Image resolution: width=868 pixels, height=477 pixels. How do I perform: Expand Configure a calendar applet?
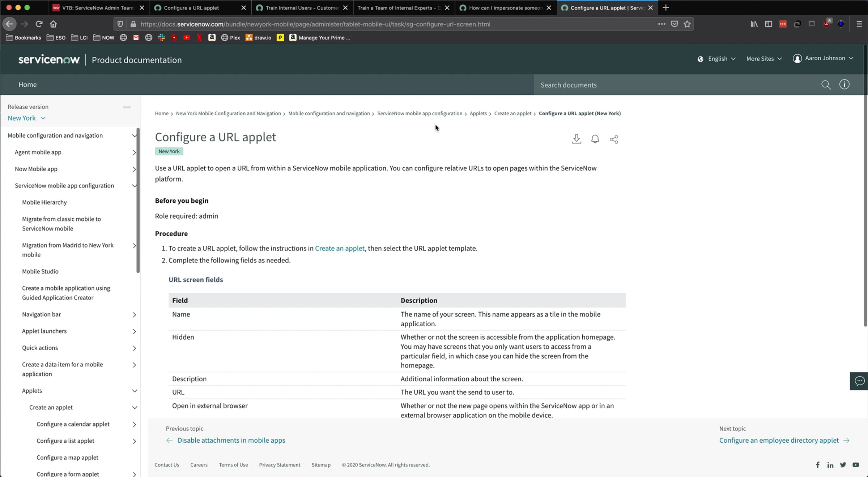(134, 424)
